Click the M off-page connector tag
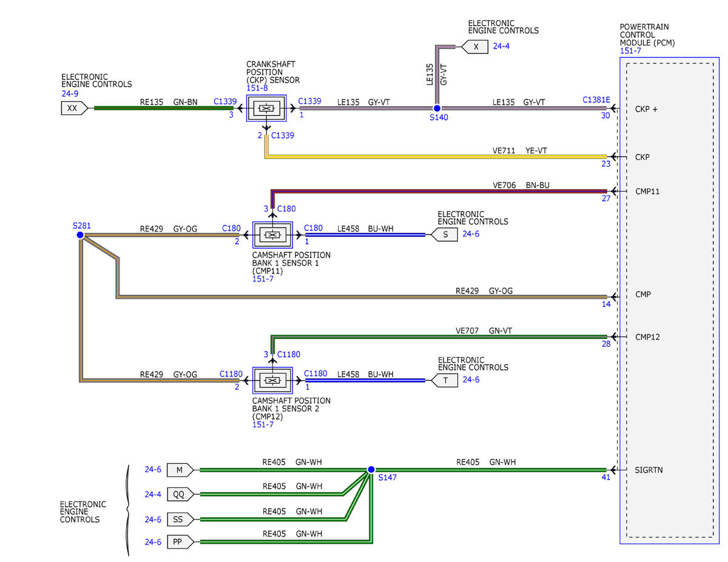The width and height of the screenshot is (728, 562). (x=181, y=469)
